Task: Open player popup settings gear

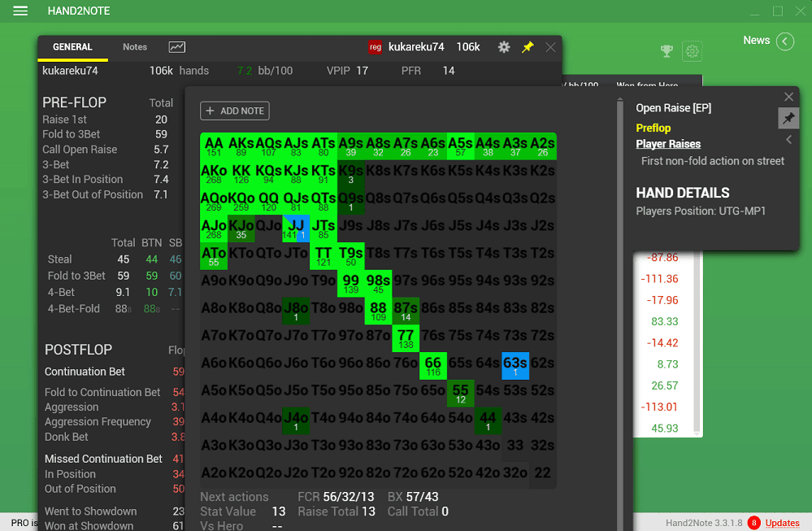Action: click(504, 47)
